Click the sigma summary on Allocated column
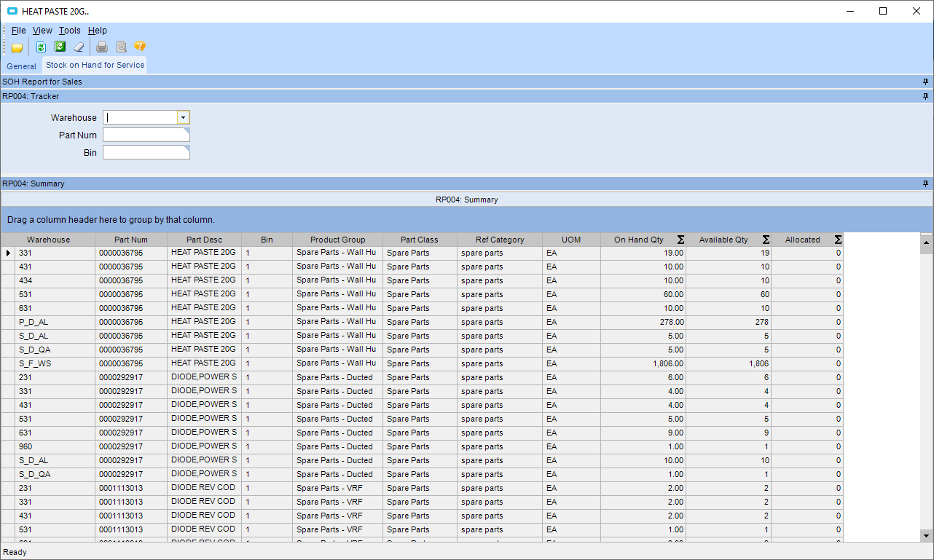The image size is (934, 560). click(x=838, y=240)
